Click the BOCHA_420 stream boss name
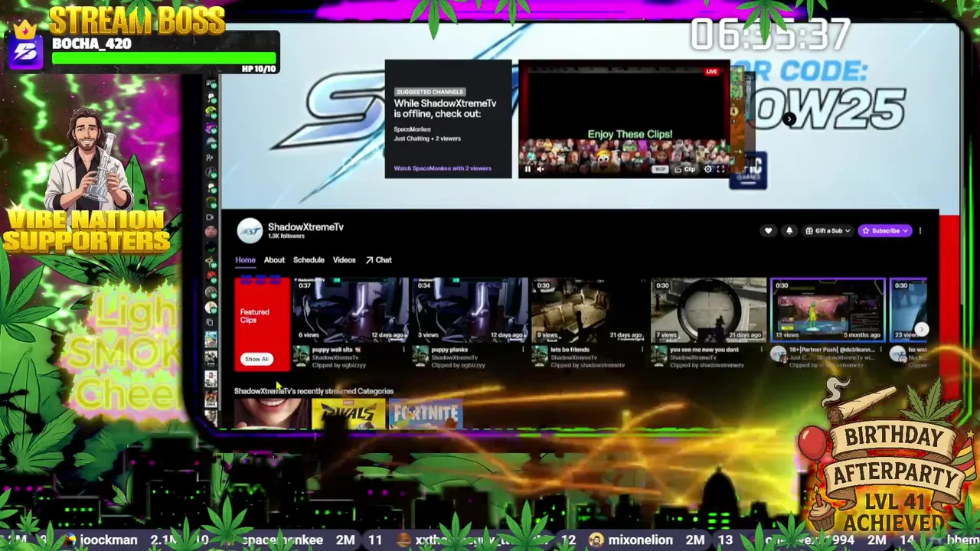The height and width of the screenshot is (551, 980). coord(91,44)
